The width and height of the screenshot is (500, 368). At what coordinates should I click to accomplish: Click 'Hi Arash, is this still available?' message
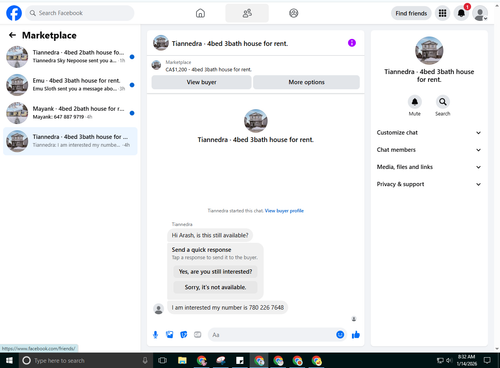[x=210, y=235]
